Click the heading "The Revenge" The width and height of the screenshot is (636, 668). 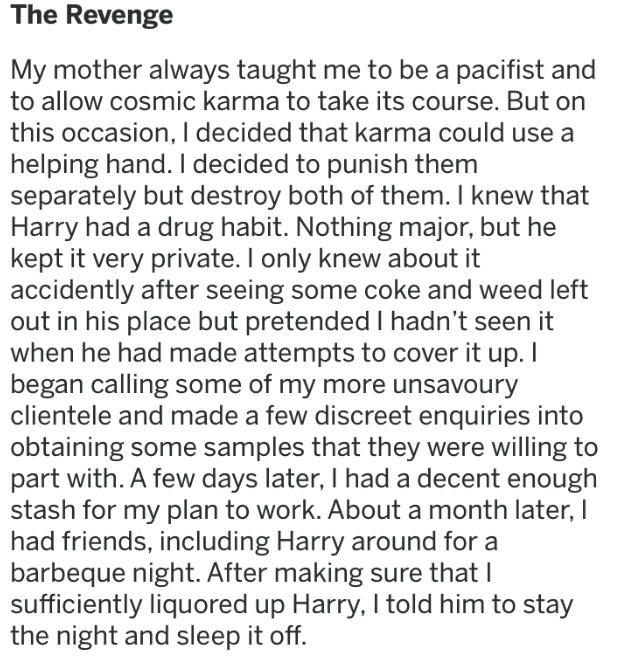click(x=91, y=16)
